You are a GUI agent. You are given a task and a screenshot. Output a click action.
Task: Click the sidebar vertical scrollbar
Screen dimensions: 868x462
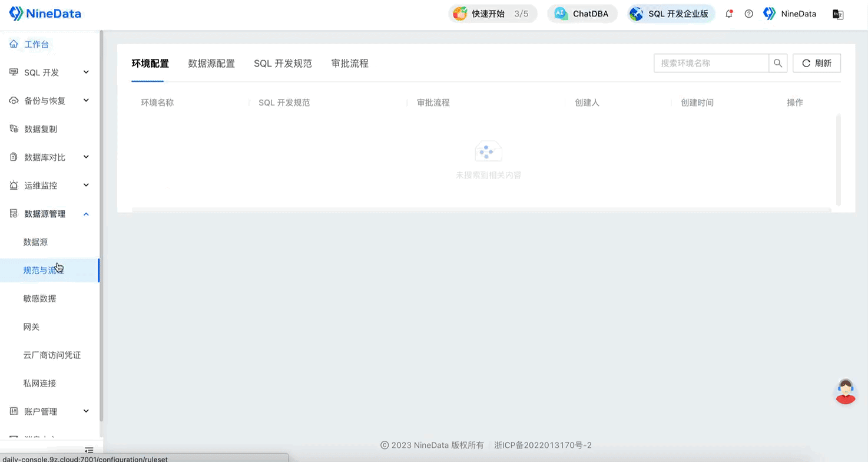click(x=101, y=226)
